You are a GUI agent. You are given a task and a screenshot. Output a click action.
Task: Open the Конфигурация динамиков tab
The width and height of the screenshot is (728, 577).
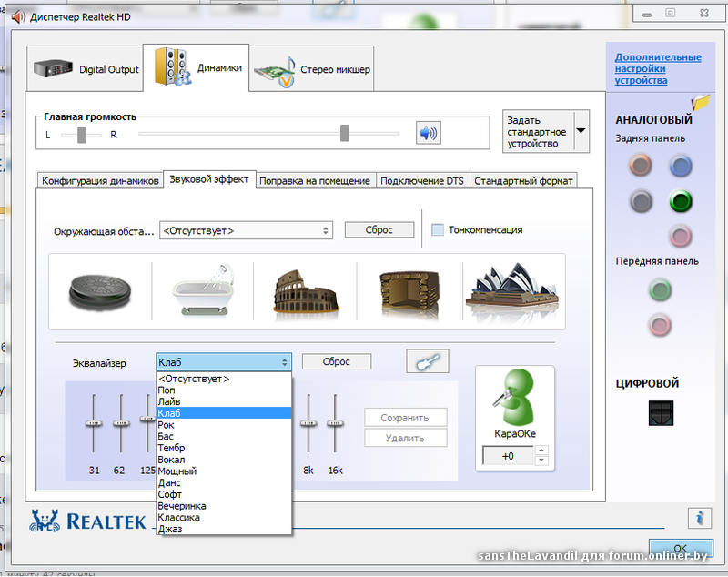(x=100, y=180)
